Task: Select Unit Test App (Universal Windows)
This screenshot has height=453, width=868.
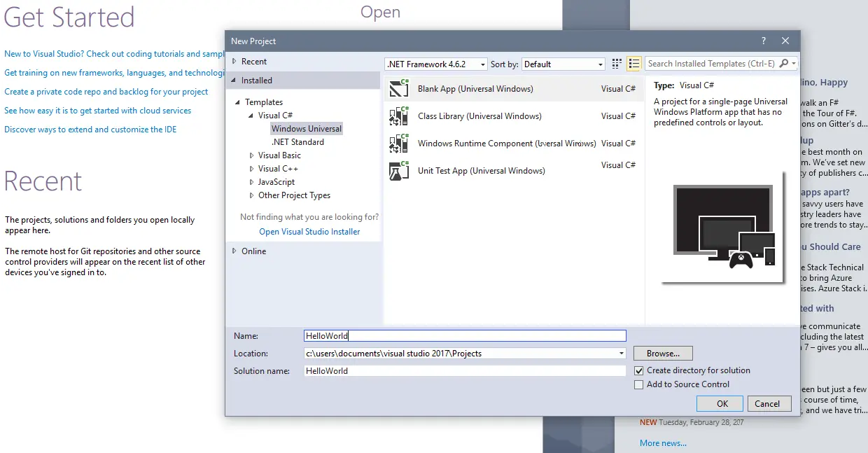Action: (x=514, y=171)
